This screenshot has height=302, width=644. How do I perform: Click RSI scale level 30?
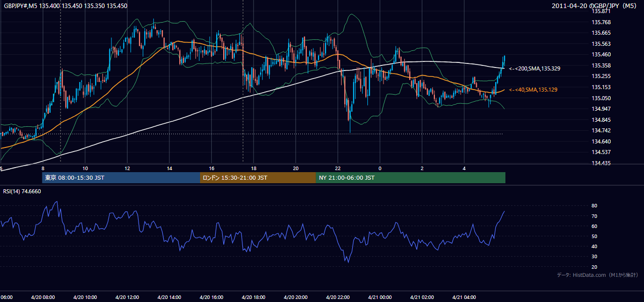[x=595, y=257]
